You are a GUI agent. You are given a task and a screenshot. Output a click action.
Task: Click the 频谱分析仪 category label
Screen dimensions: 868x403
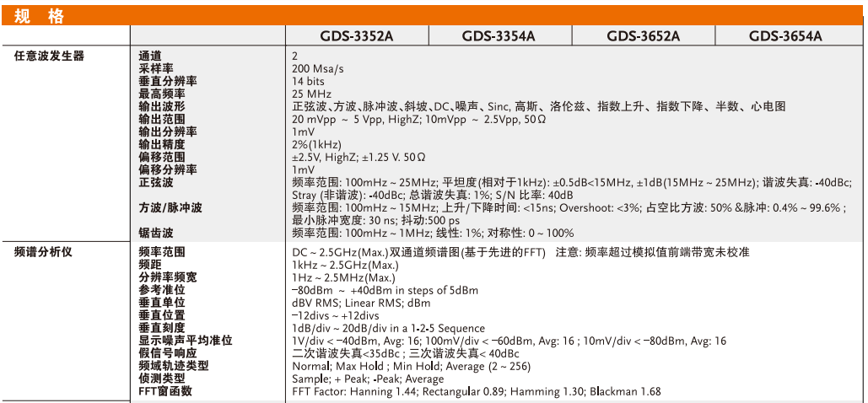tap(43, 252)
